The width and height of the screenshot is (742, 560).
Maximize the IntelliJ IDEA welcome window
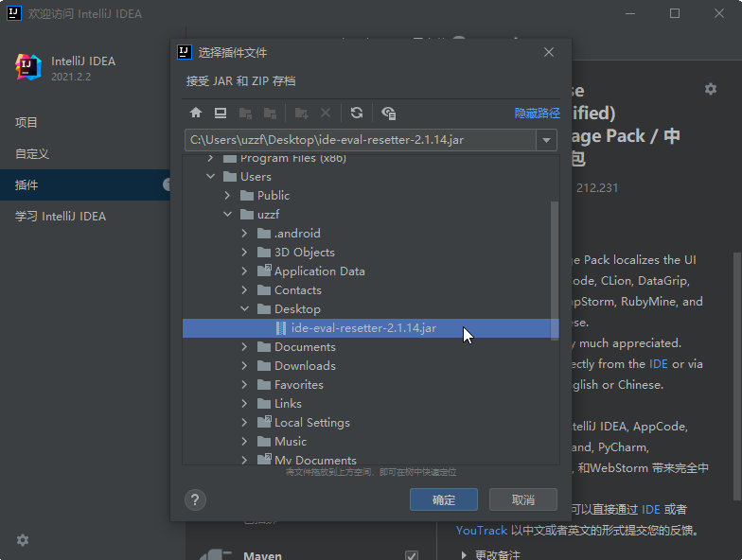[675, 13]
